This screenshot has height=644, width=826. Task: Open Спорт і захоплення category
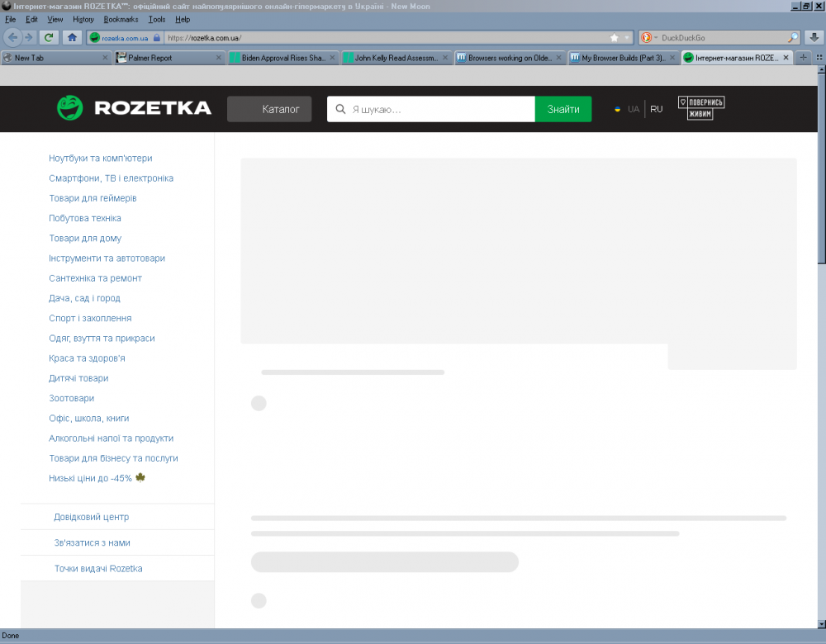[90, 318]
